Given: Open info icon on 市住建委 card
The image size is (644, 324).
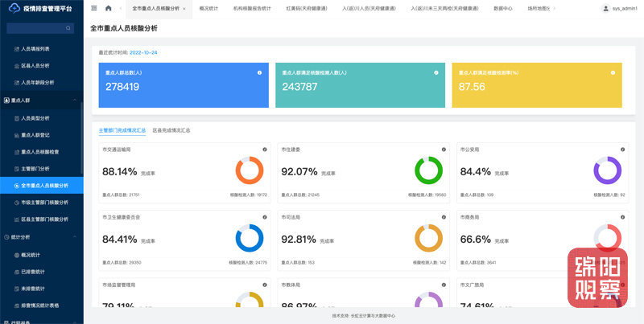Looking at the screenshot, I should (x=444, y=150).
